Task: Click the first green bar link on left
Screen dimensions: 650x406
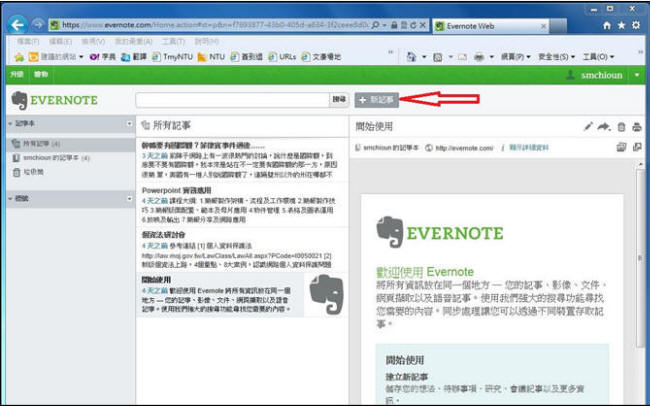Action: pyautogui.click(x=17, y=75)
